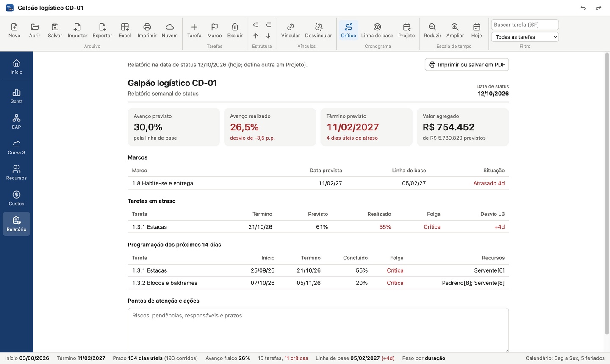Save the project with Salvar
This screenshot has width=610, height=364.
pyautogui.click(x=55, y=30)
